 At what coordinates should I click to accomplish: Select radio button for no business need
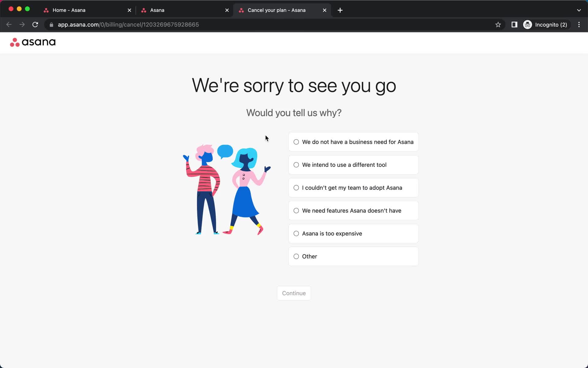pyautogui.click(x=296, y=142)
